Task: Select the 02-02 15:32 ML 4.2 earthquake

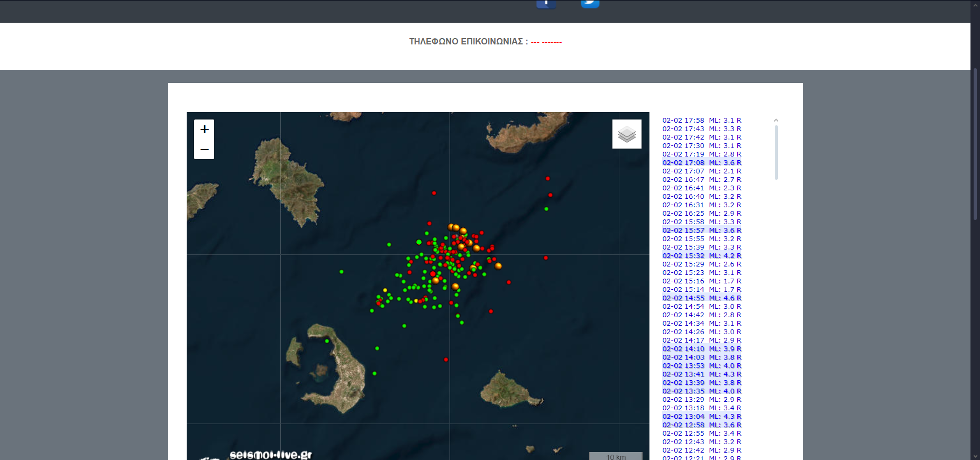Action: pos(702,256)
